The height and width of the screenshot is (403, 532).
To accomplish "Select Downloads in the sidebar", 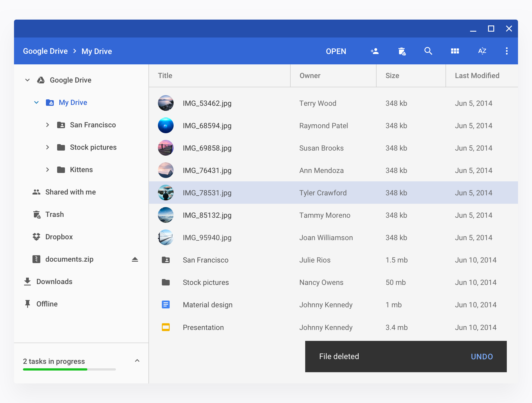I will 54,282.
